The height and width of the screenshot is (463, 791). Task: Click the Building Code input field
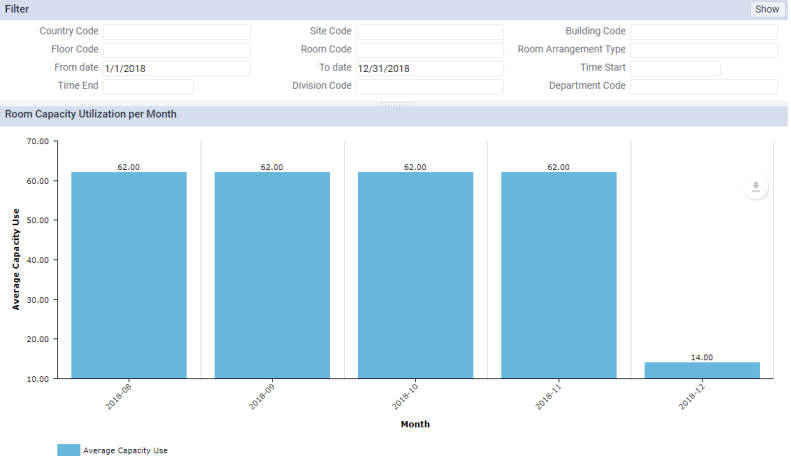[703, 32]
